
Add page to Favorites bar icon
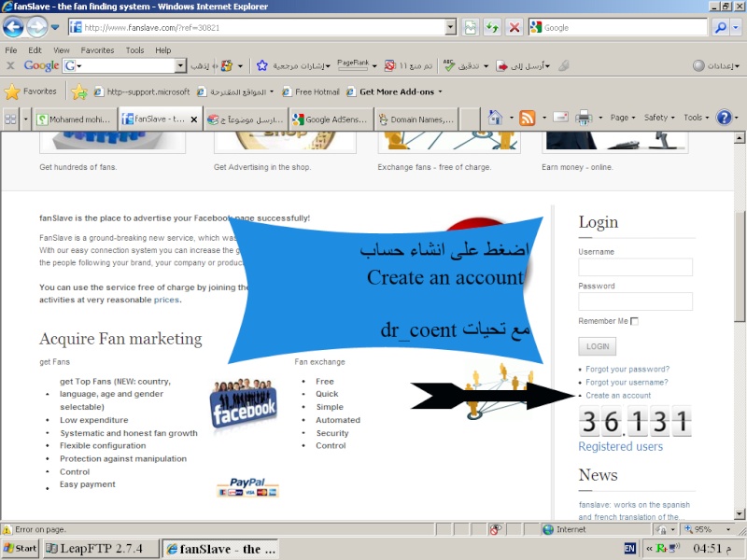(79, 91)
